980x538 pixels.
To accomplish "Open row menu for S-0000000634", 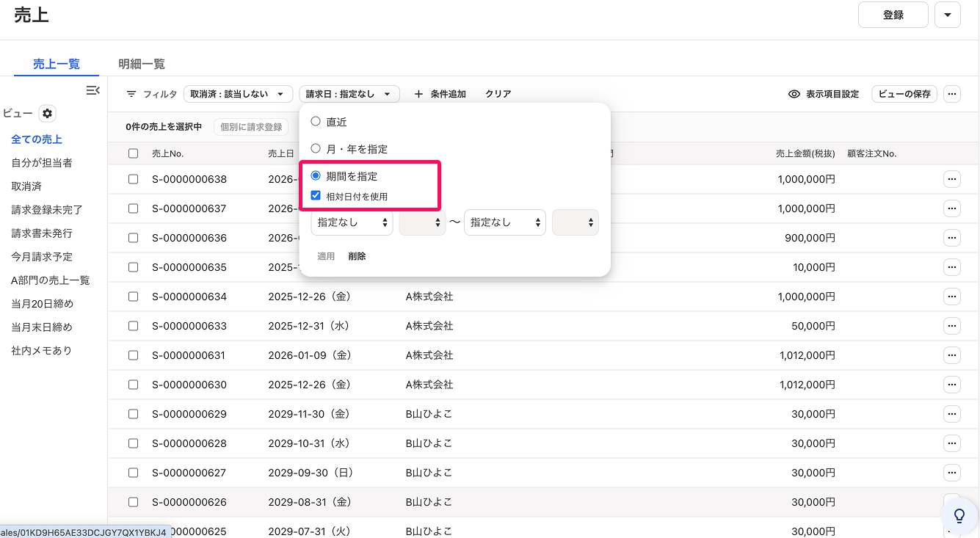I will pos(952,297).
